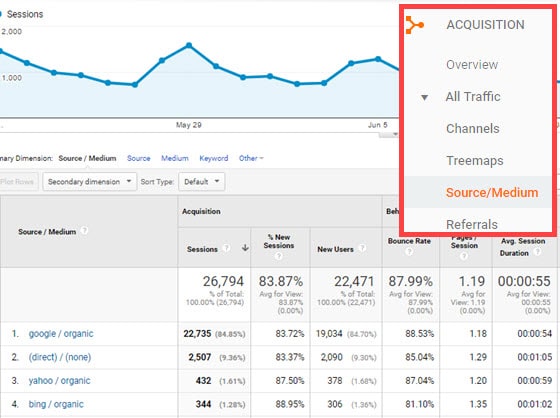The width and height of the screenshot is (560, 418).
Task: Switch primary dimension to Medium
Action: click(175, 158)
